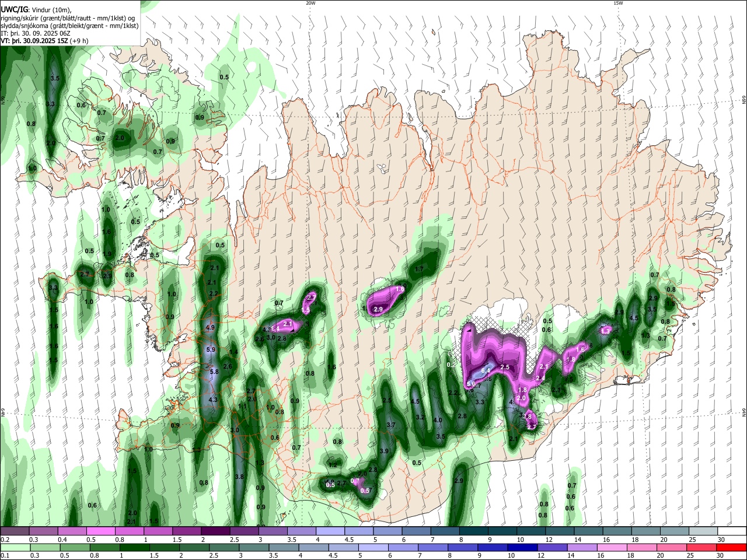Screen dimensions: 747x560
Task: Click the 3.7 precipitation value
Action: pyautogui.click(x=391, y=425)
